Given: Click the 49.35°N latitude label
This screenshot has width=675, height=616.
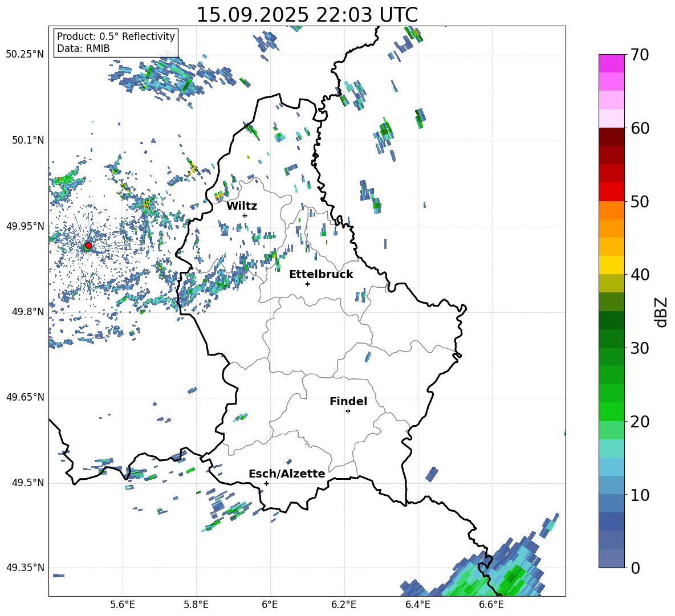Looking at the screenshot, I should (25, 568).
